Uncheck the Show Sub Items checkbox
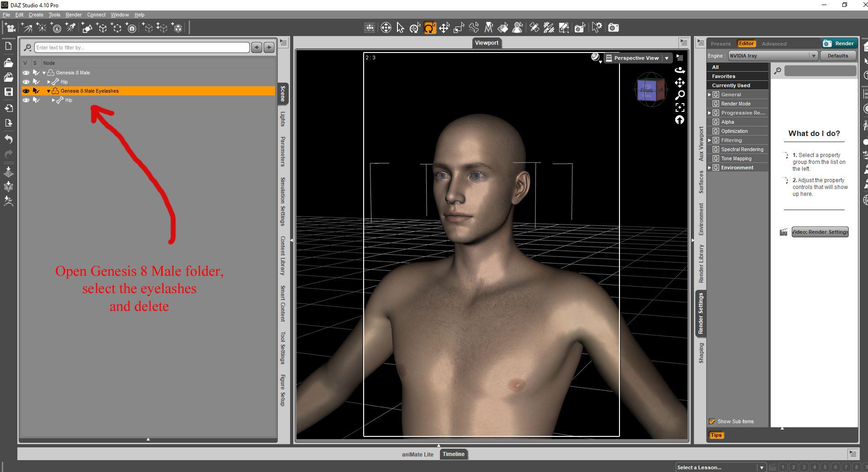868x472 pixels. pos(712,421)
